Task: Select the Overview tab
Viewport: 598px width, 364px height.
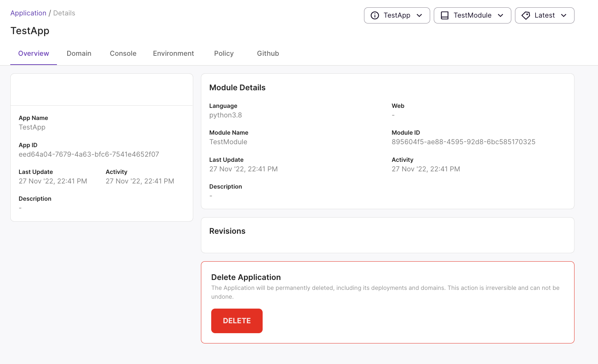Action: (33, 54)
